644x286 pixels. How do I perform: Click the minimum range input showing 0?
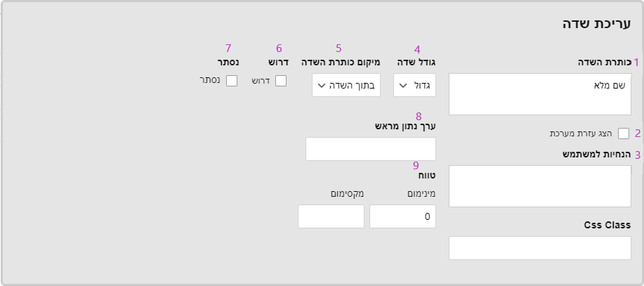point(402,216)
